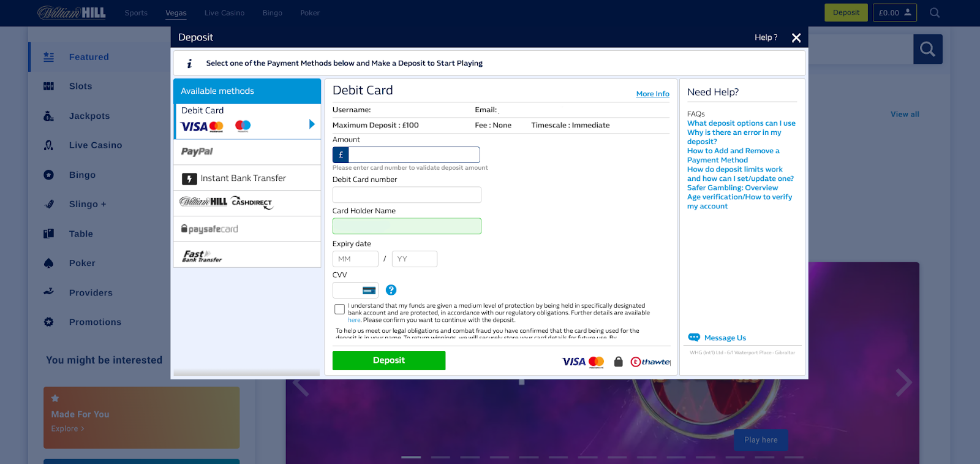Click the Live Casino sidebar icon
This screenshot has height=464, width=980.
coord(49,145)
